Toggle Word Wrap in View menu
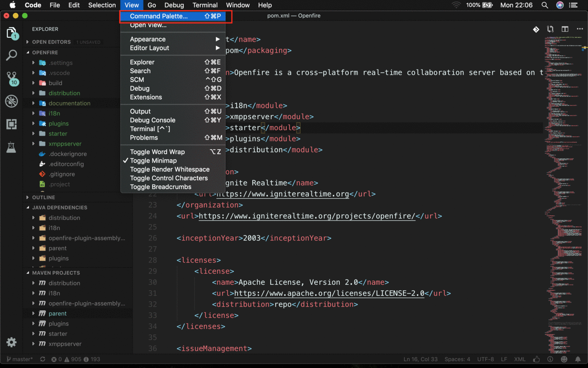The width and height of the screenshot is (588, 368). pyautogui.click(x=157, y=152)
